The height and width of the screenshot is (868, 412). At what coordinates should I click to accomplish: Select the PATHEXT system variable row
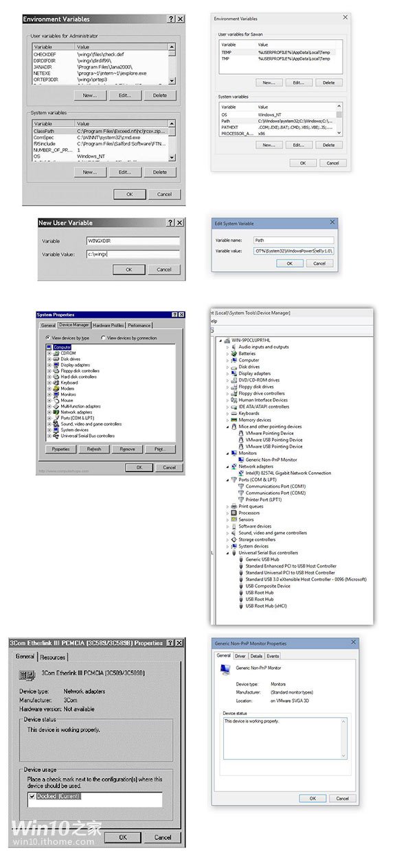[x=278, y=127]
